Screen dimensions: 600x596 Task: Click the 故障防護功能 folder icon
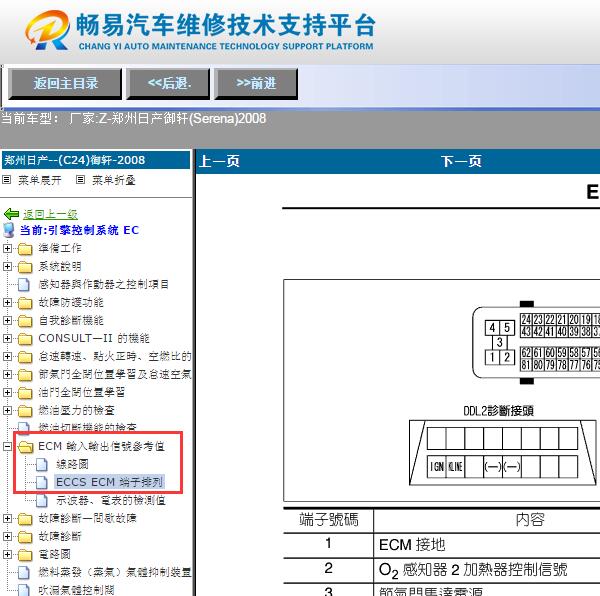tap(25, 303)
